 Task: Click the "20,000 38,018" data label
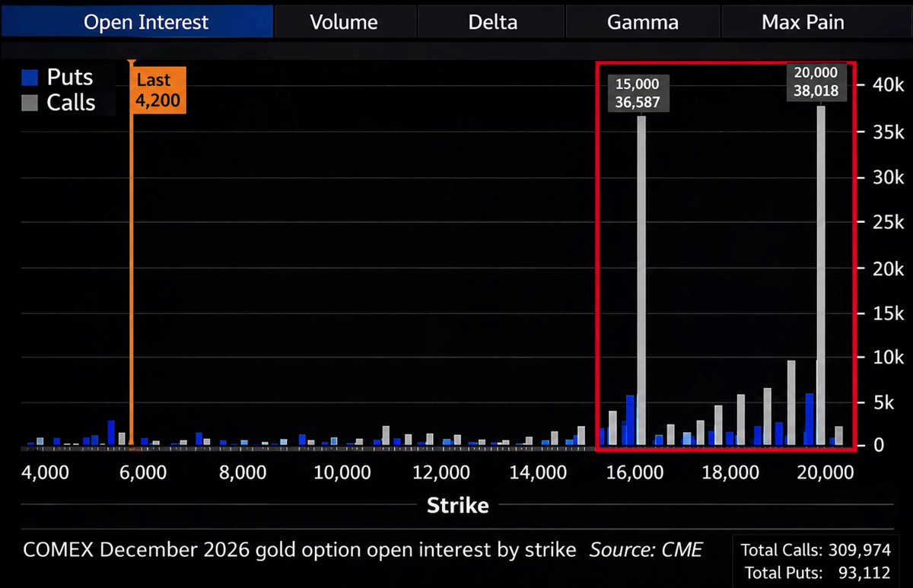815,82
